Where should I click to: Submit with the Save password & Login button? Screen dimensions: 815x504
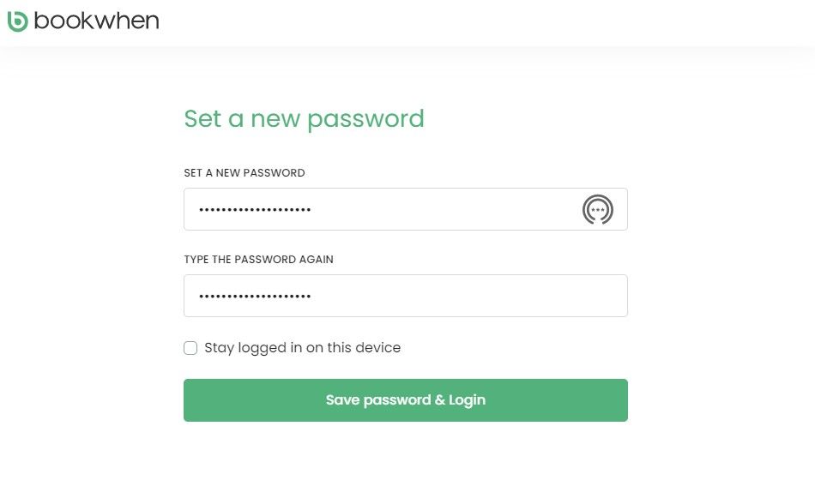point(406,400)
